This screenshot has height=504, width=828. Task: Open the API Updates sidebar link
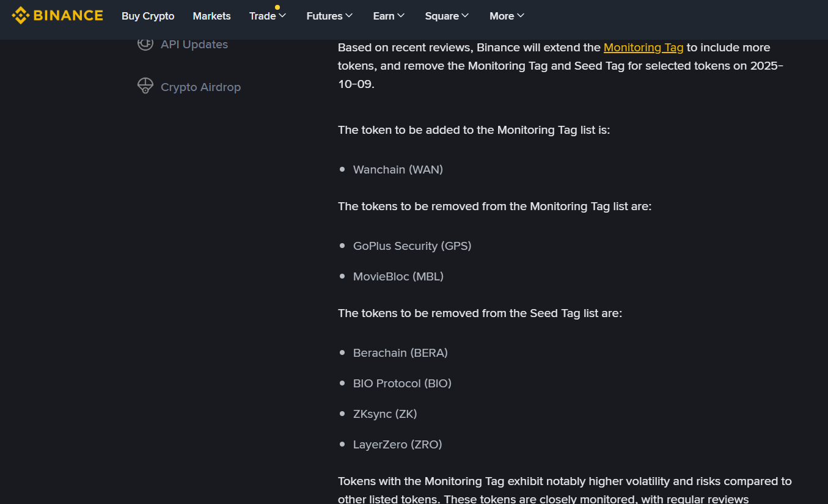[x=194, y=45]
